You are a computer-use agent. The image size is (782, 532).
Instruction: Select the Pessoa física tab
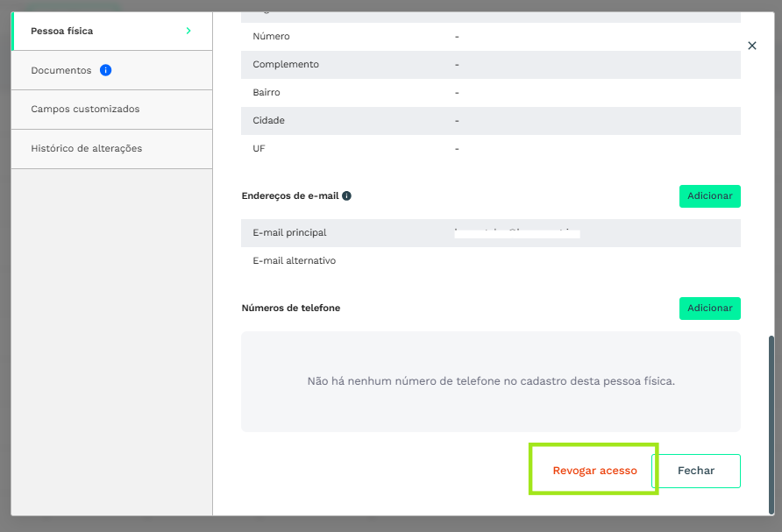coord(61,31)
